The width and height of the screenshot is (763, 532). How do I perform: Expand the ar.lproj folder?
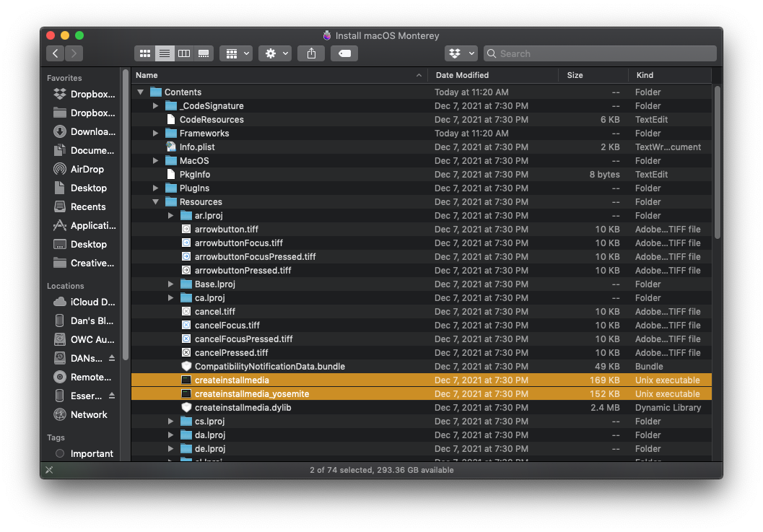pos(171,215)
